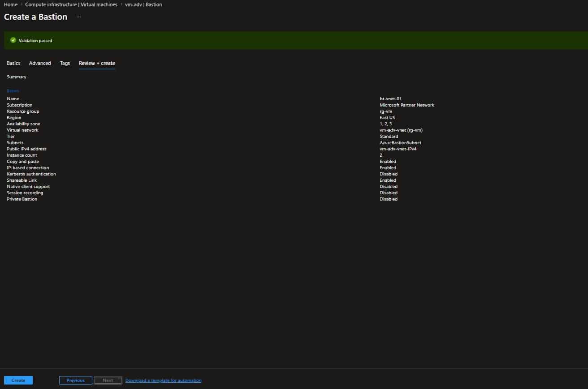Open Download a template for automation
The image size is (588, 389).
coord(163,380)
